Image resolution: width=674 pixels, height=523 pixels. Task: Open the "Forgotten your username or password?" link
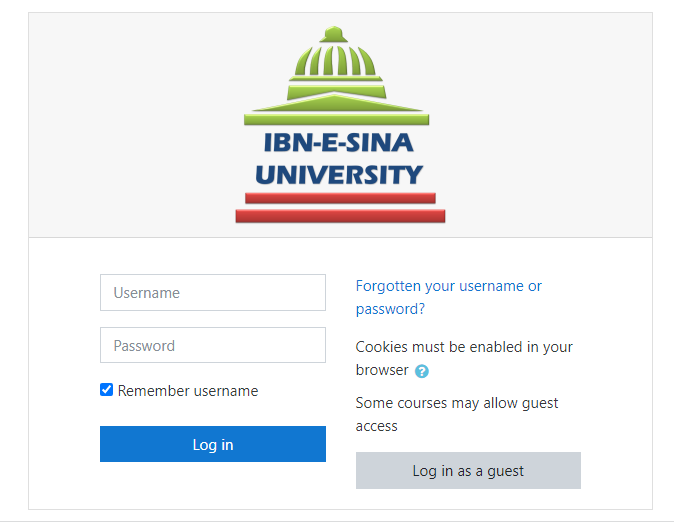coord(448,286)
